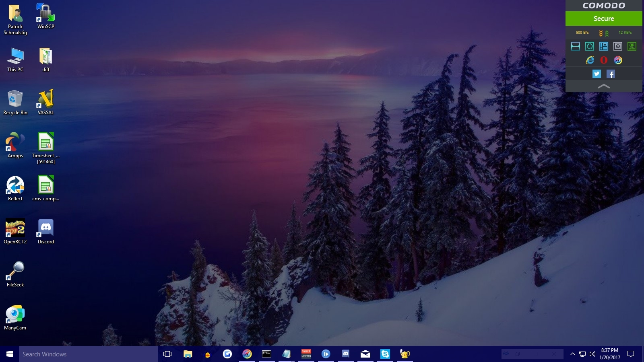The height and width of the screenshot is (362, 644).
Task: Open File Explorer from the taskbar
Action: (188, 354)
